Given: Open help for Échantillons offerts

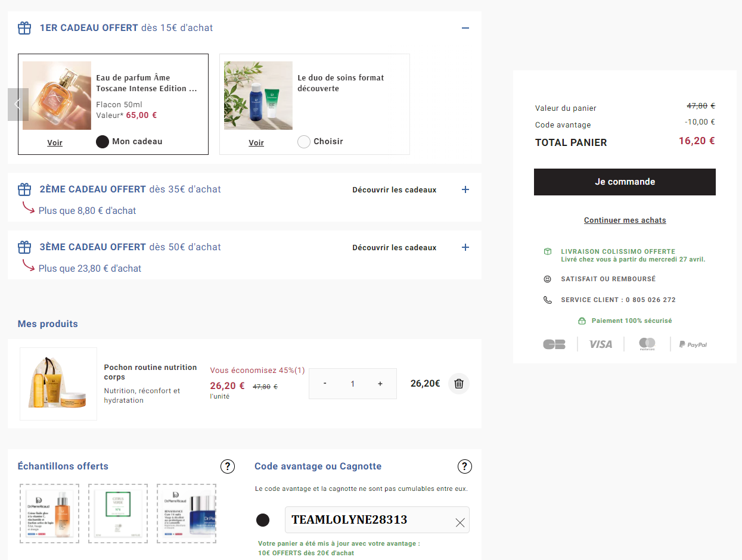Looking at the screenshot, I should point(228,466).
